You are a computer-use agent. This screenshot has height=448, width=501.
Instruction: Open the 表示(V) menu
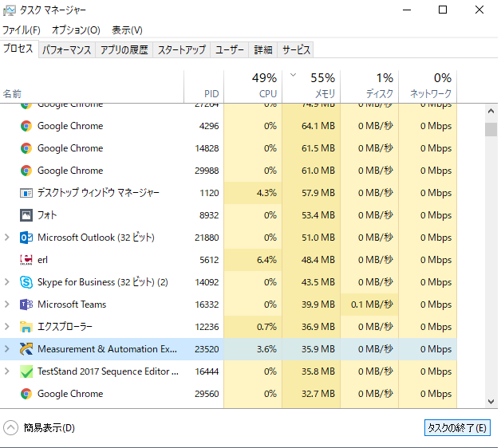click(x=127, y=30)
